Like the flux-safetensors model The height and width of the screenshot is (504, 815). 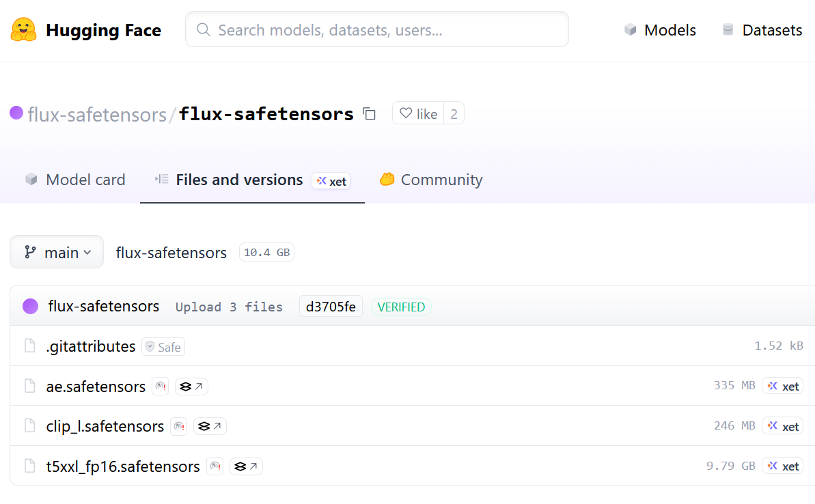coord(418,114)
